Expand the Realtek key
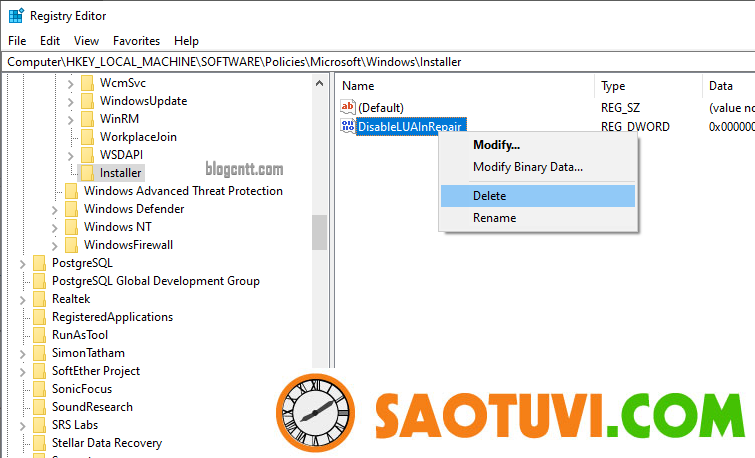755x458 pixels. [22, 300]
